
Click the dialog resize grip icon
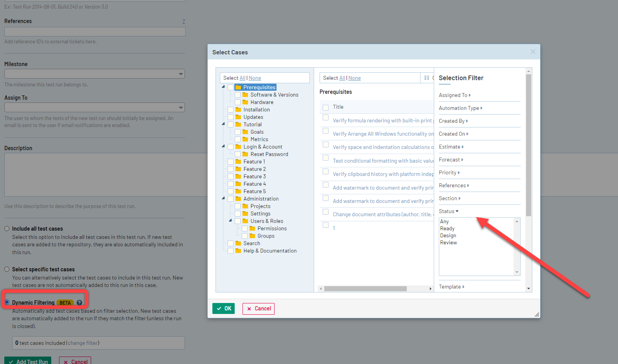click(x=537, y=314)
